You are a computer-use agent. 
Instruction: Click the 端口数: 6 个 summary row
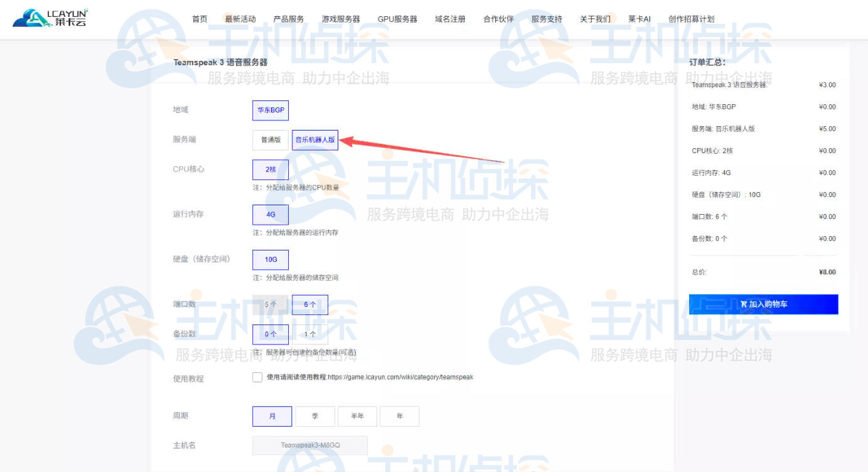click(x=764, y=217)
